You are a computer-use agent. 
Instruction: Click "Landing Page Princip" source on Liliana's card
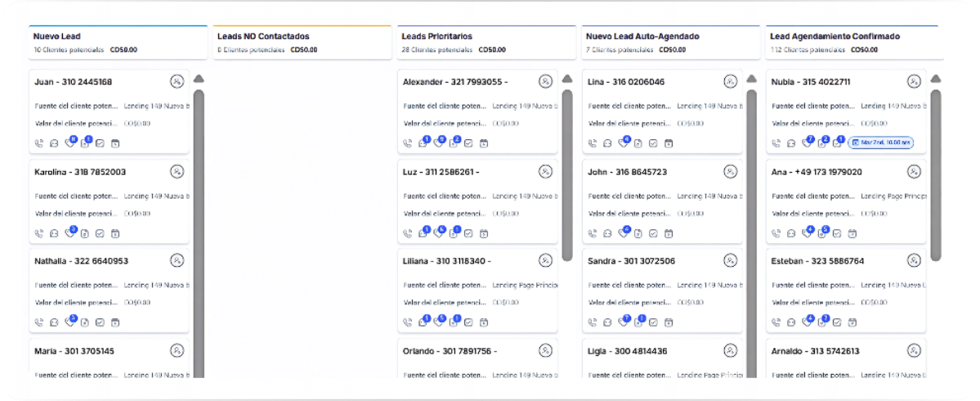coord(524,285)
